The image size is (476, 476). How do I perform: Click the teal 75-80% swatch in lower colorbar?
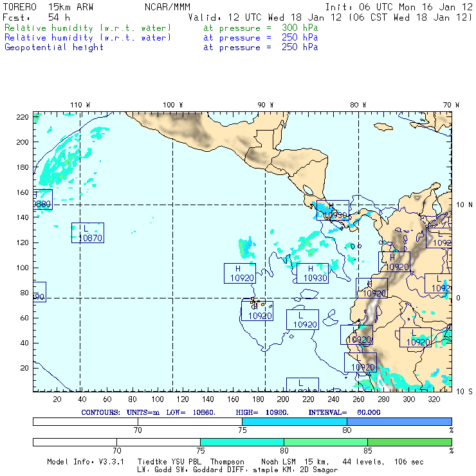pos(243,442)
